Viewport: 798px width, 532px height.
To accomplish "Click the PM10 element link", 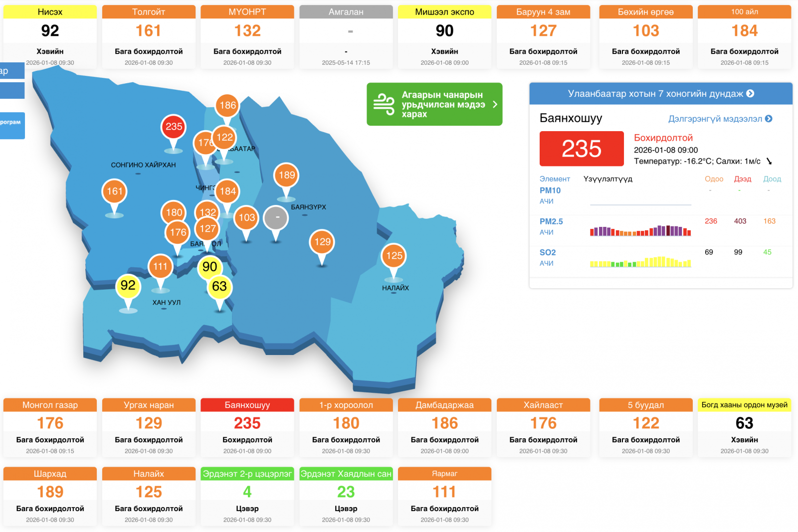I will pos(550,190).
